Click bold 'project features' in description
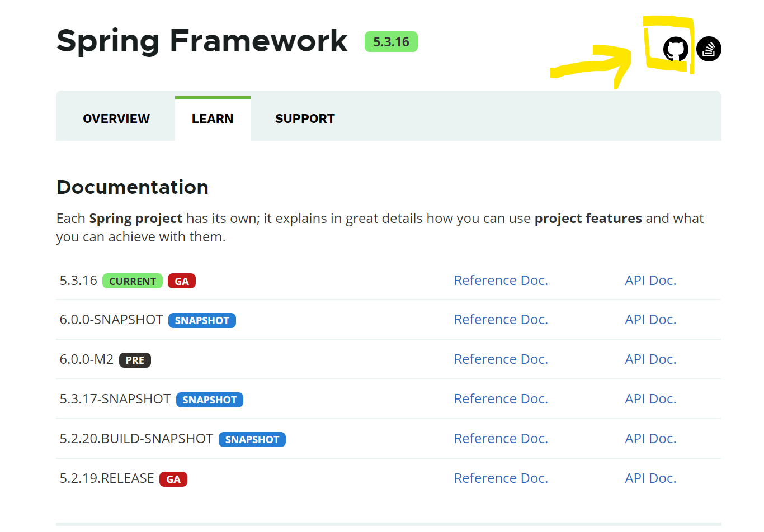 [x=588, y=218]
